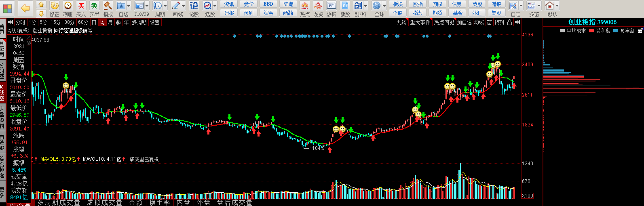Click the BBD button
This screenshot has height=206, width=644.
pyautogui.click(x=268, y=4)
